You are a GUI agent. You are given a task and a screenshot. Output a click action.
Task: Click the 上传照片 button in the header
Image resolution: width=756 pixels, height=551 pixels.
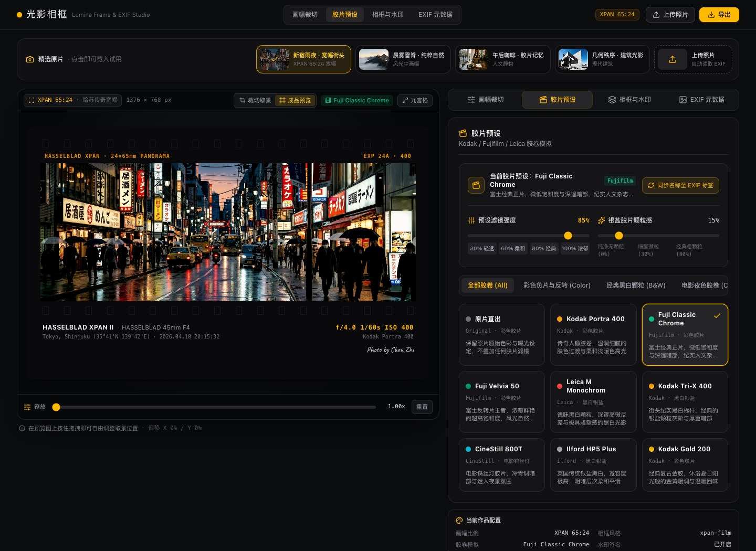click(670, 15)
